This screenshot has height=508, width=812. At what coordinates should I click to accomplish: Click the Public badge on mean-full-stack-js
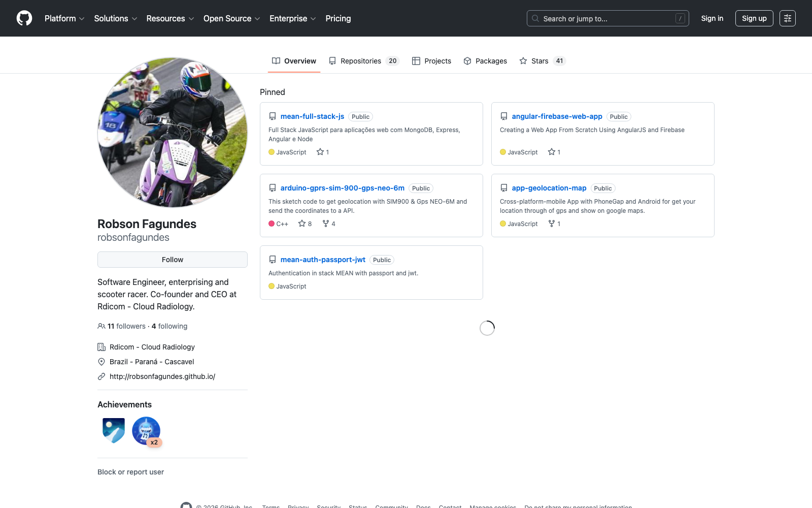click(360, 116)
